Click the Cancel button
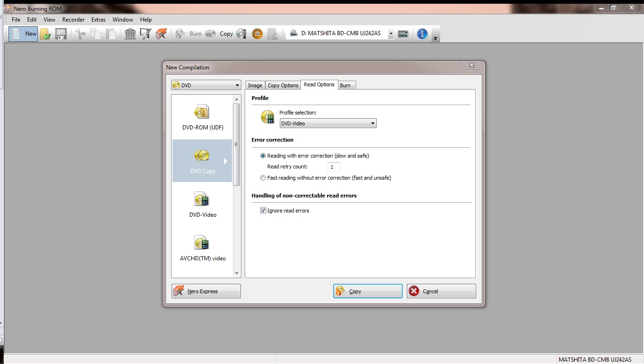This screenshot has width=644, height=364. click(441, 291)
